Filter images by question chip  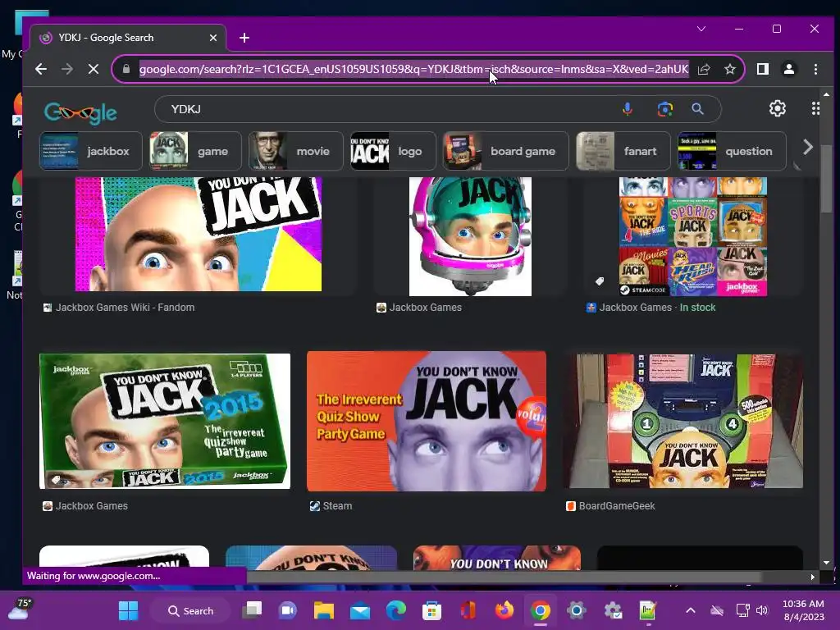click(732, 151)
